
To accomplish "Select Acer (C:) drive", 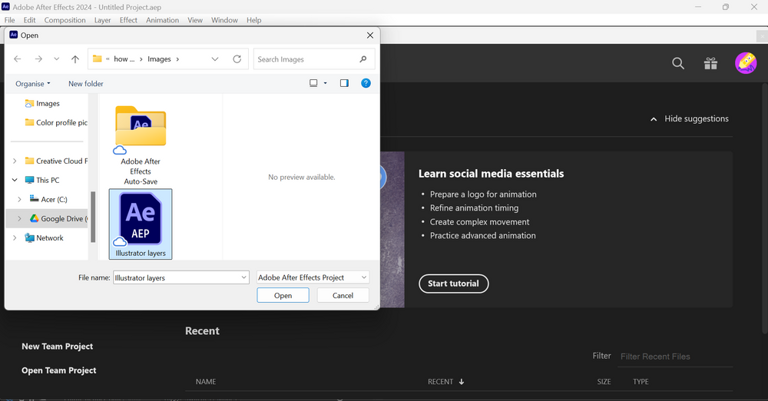I will pos(48,199).
